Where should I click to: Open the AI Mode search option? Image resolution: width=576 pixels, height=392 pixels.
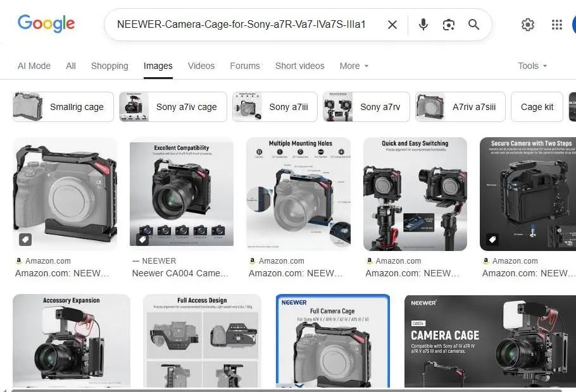pos(34,66)
